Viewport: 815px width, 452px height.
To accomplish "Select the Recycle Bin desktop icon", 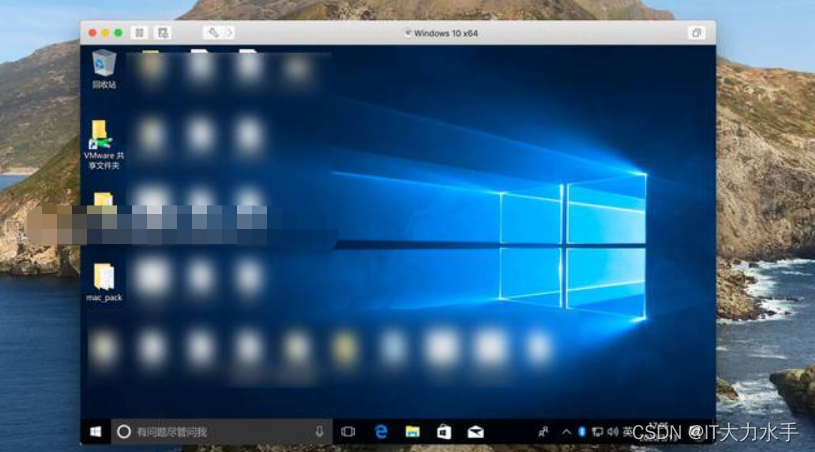I will tap(104, 69).
